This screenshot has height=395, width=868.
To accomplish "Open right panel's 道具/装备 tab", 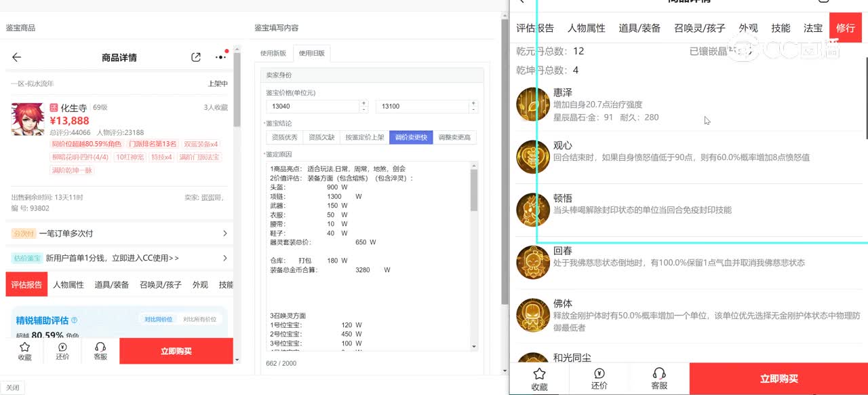I will pyautogui.click(x=639, y=28).
